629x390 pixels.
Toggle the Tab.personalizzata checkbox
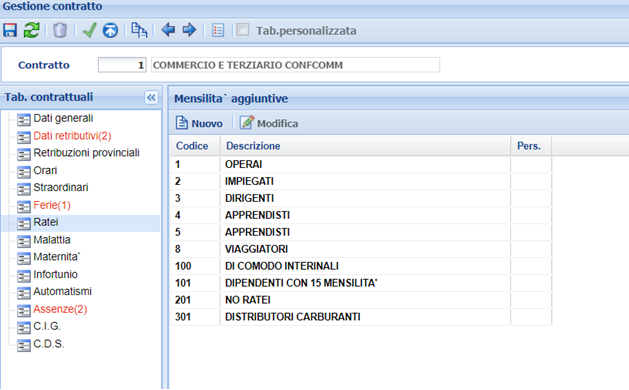click(x=243, y=30)
